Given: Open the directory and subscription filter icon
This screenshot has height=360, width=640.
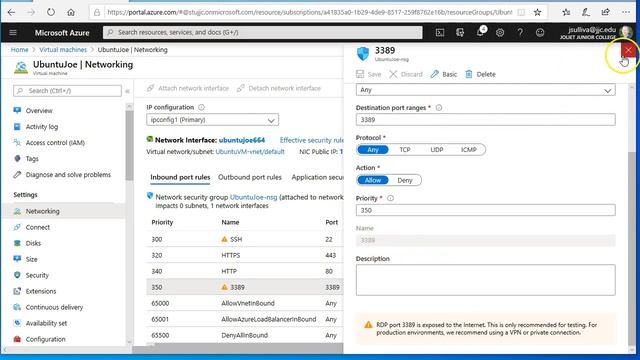Looking at the screenshot, I should point(460,33).
